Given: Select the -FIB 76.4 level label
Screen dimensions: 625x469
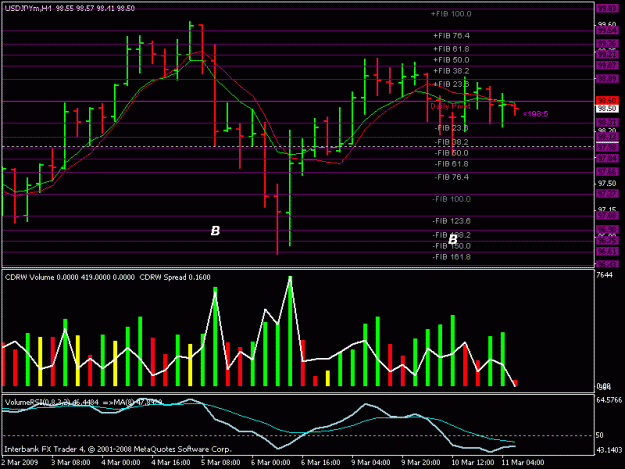Looking at the screenshot, I should pyautogui.click(x=451, y=177).
